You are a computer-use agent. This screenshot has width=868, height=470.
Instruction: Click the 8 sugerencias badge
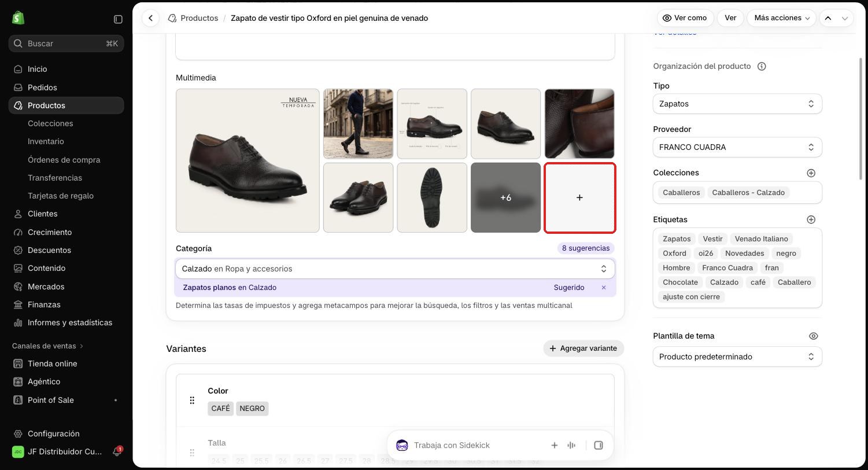click(586, 248)
